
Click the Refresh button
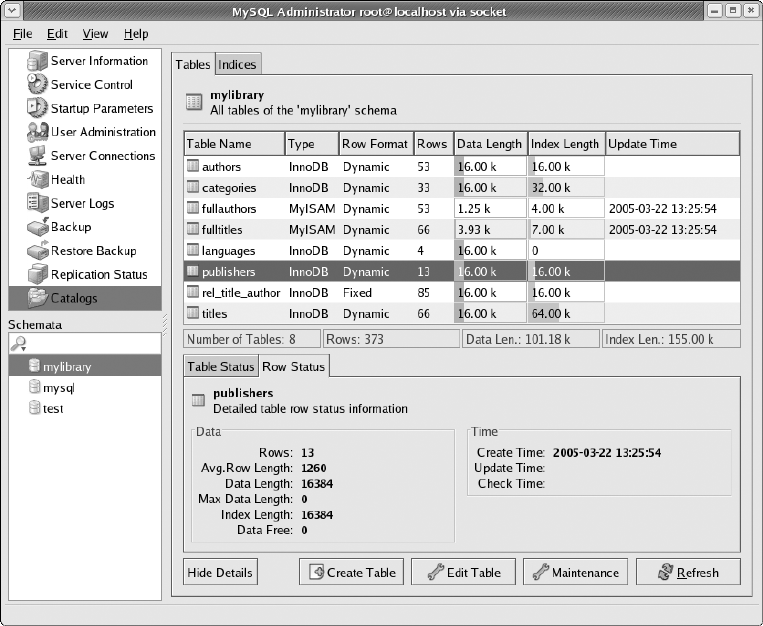coord(688,572)
